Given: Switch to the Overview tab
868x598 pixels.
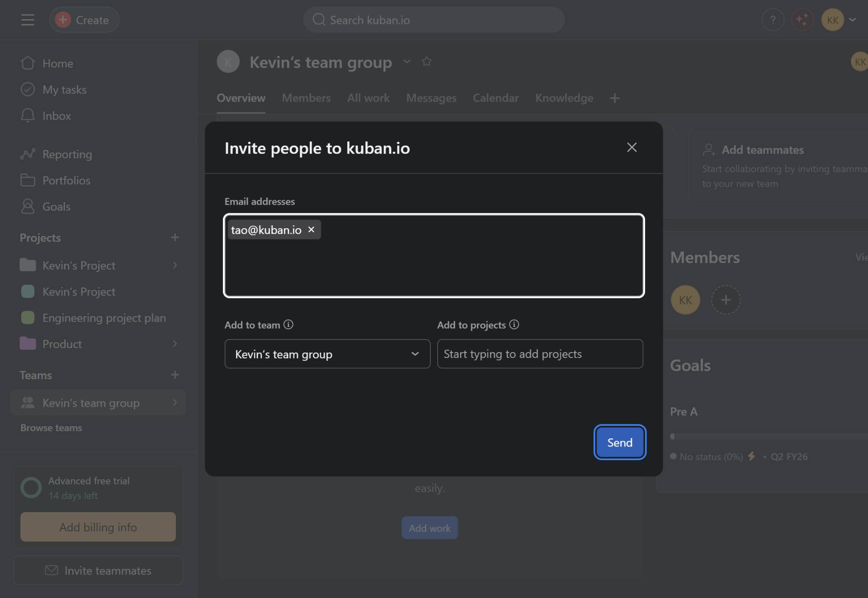Looking at the screenshot, I should click(241, 98).
